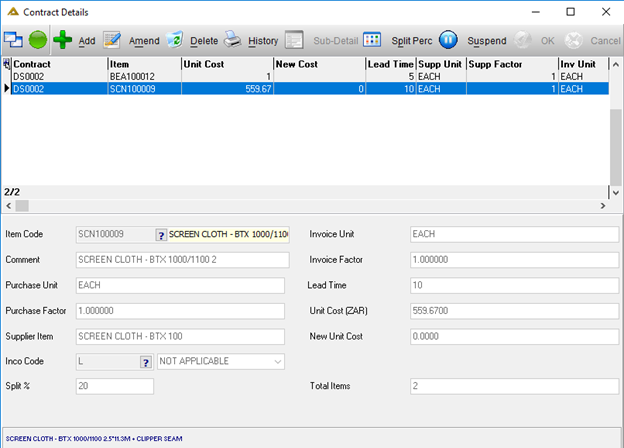The width and height of the screenshot is (624, 448).
Task: Click the cascading windows icon in the toolbar
Action: [13, 40]
